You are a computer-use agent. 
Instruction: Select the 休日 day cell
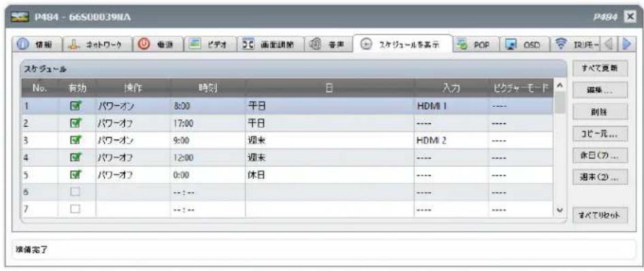click(x=329, y=175)
